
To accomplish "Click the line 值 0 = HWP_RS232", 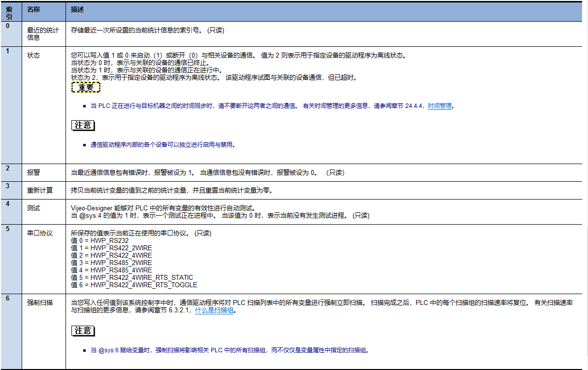I will pyautogui.click(x=100, y=240).
